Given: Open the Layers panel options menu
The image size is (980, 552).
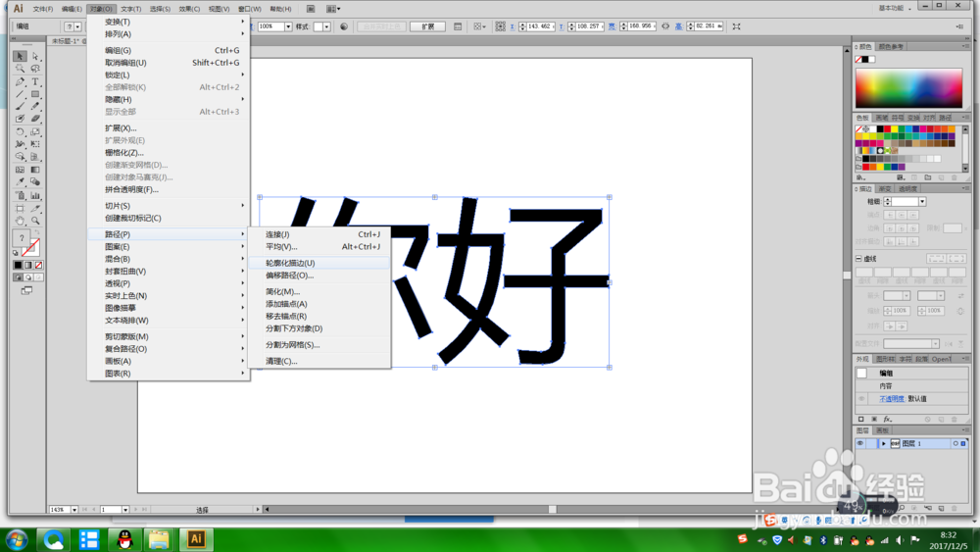Looking at the screenshot, I should [965, 430].
